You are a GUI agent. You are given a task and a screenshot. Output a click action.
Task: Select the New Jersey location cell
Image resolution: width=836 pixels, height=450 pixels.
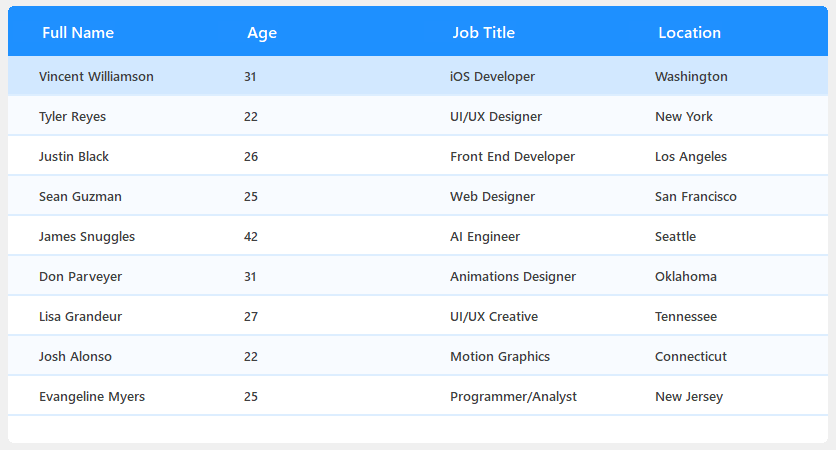click(x=689, y=396)
